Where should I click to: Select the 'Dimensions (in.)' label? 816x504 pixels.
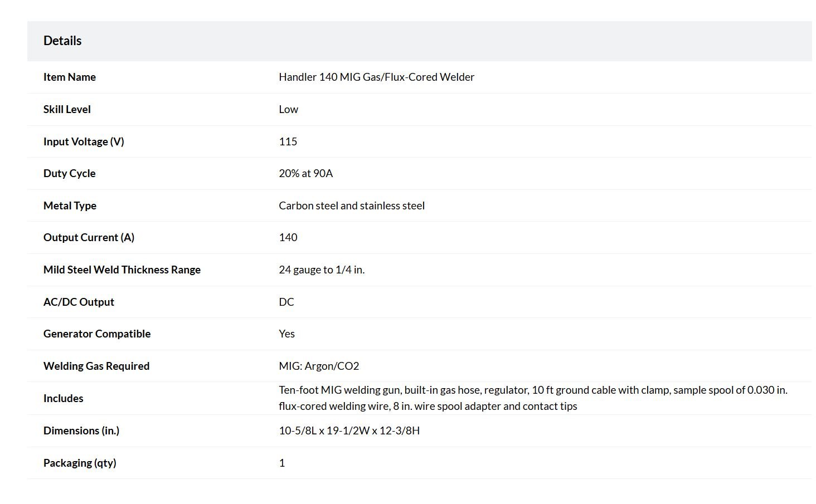[x=81, y=430]
